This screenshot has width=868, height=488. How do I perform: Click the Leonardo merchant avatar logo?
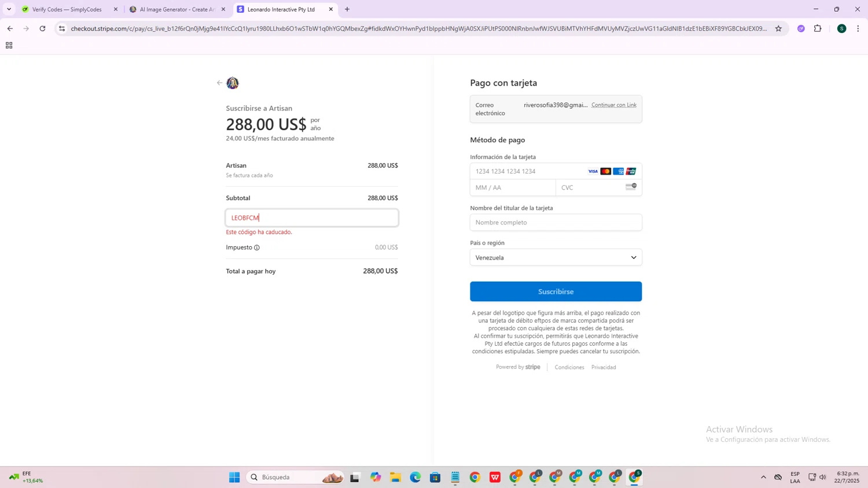click(233, 83)
